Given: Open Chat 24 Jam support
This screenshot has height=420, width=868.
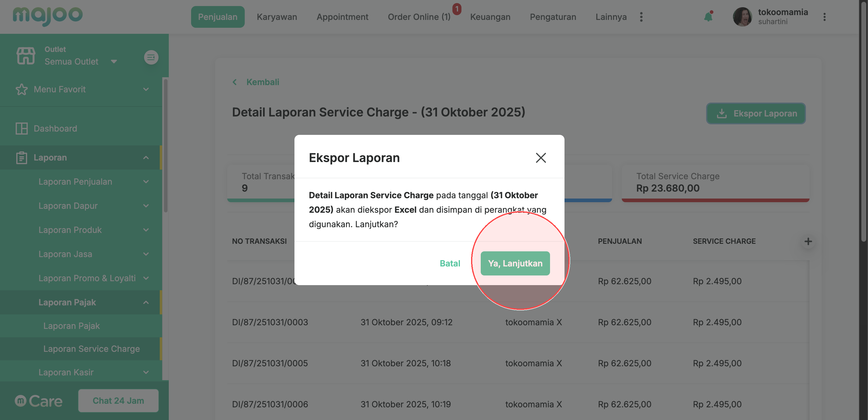Looking at the screenshot, I should 118,401.
